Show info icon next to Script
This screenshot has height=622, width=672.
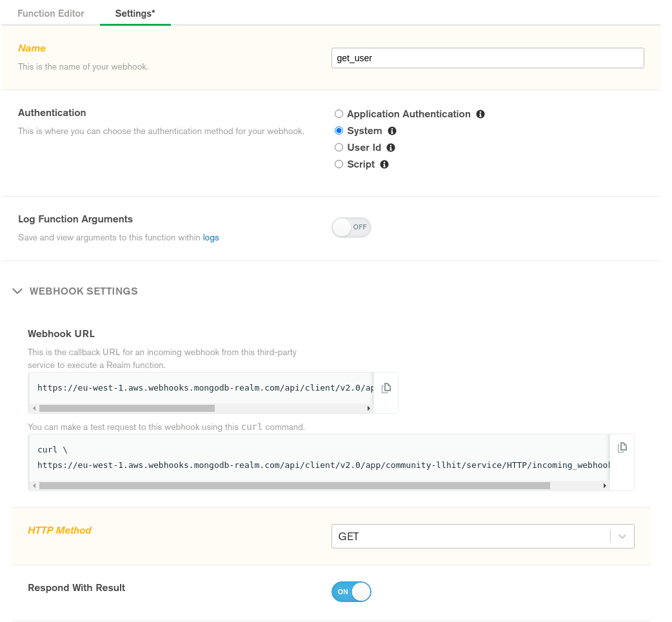click(x=384, y=164)
